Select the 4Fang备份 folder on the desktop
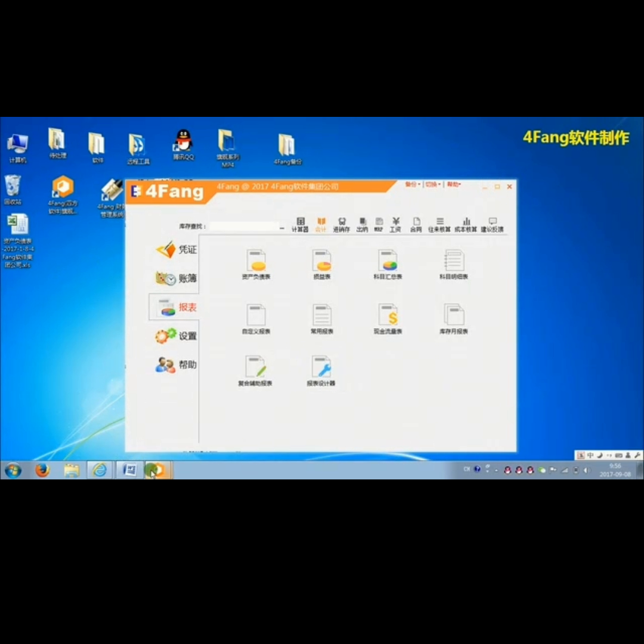 (x=287, y=149)
